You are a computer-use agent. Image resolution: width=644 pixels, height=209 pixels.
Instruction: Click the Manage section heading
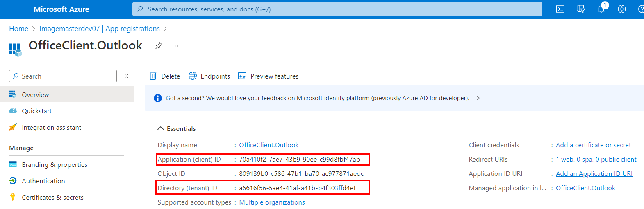pyautogui.click(x=21, y=148)
